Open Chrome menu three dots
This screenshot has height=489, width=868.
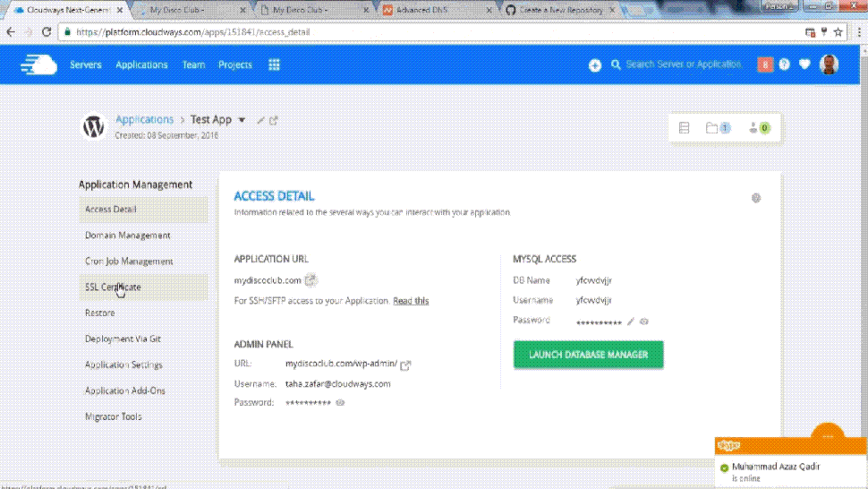click(x=859, y=32)
